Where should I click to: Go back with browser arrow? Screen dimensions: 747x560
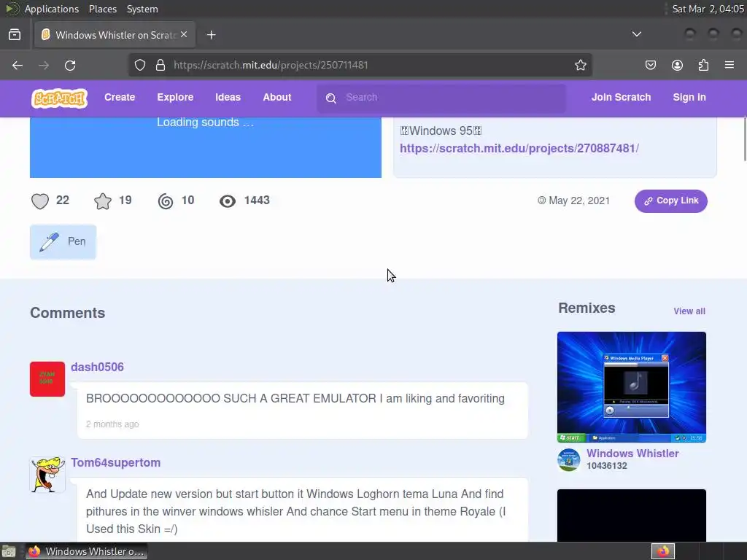(18, 65)
